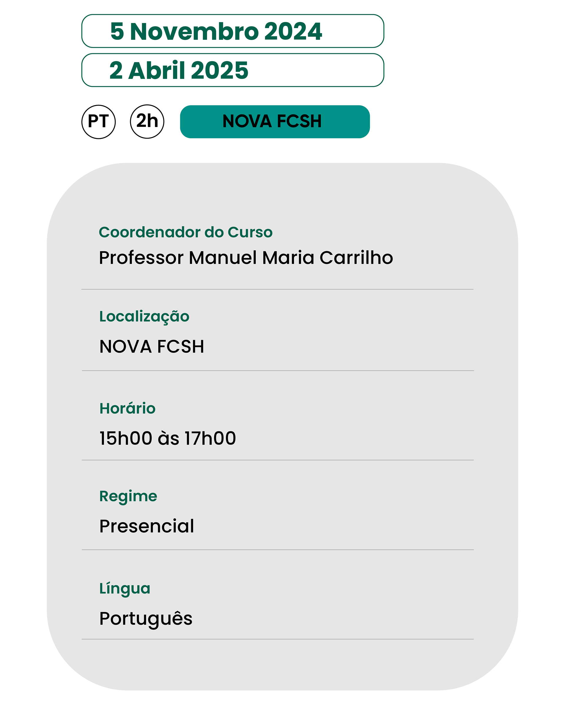The width and height of the screenshot is (565, 728).
Task: Click the Língua heading
Action: coord(125,589)
